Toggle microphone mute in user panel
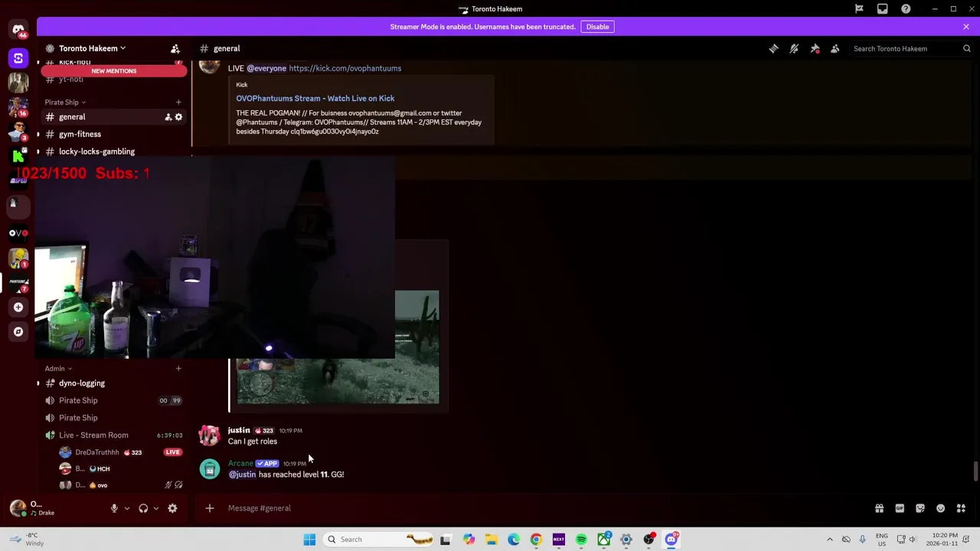 114,508
